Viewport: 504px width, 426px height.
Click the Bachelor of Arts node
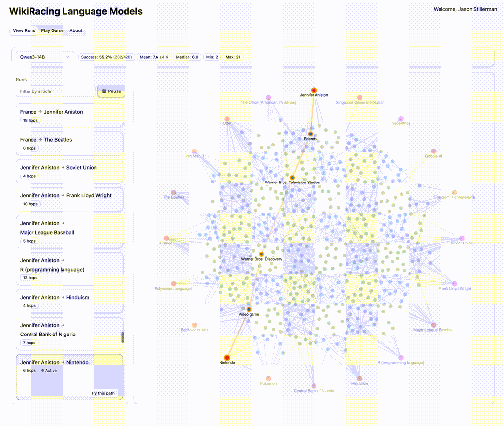pos(194,325)
